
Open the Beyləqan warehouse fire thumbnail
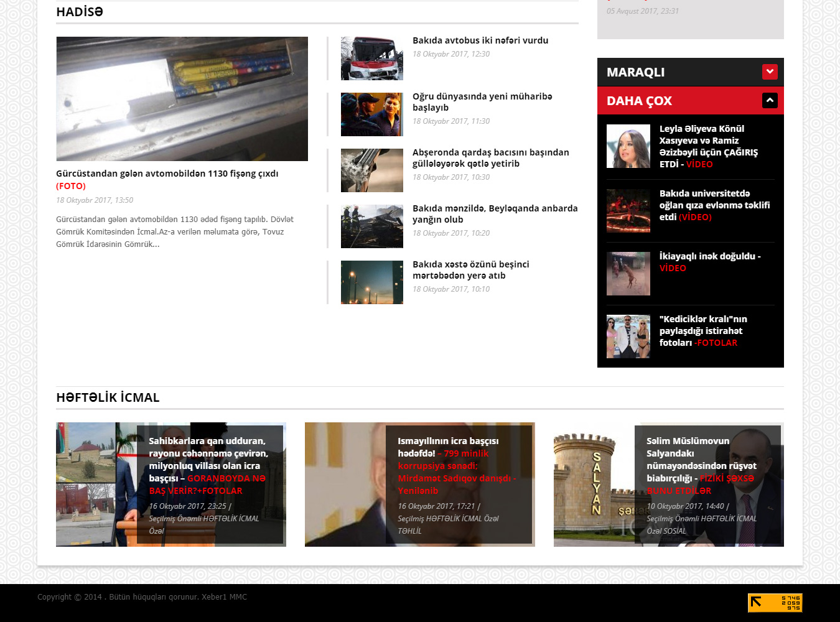[x=371, y=226]
